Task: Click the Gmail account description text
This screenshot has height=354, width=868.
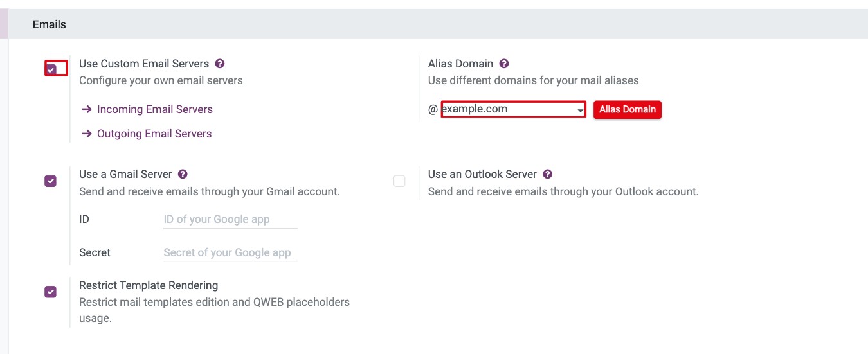Action: point(210,191)
